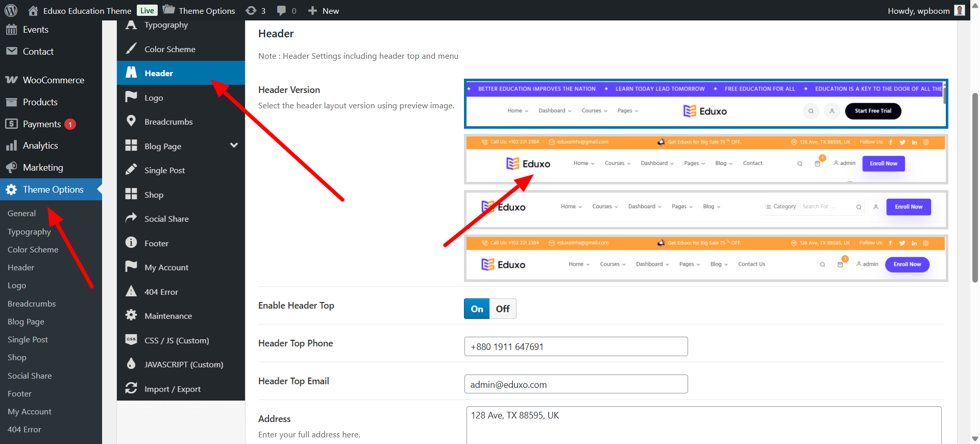
Task: Open the site home icon in admin bar
Action: [x=33, y=10]
